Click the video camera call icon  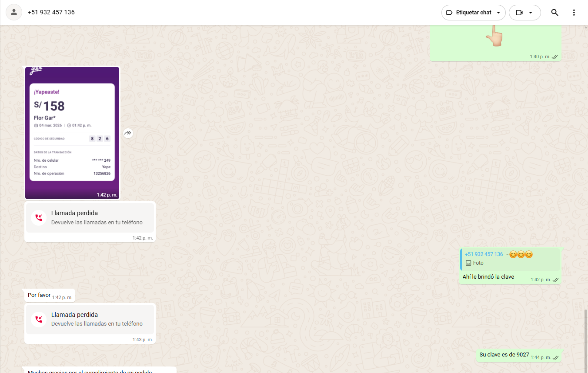pos(519,13)
